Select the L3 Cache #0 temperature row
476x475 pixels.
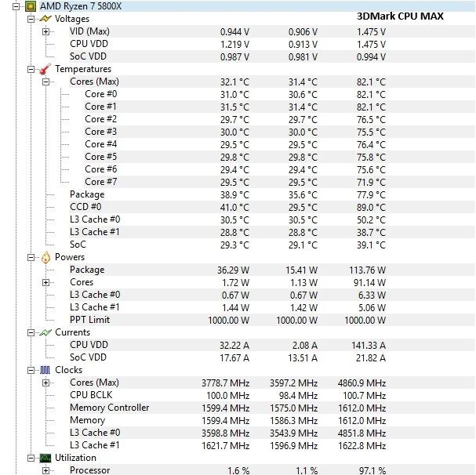point(272,219)
